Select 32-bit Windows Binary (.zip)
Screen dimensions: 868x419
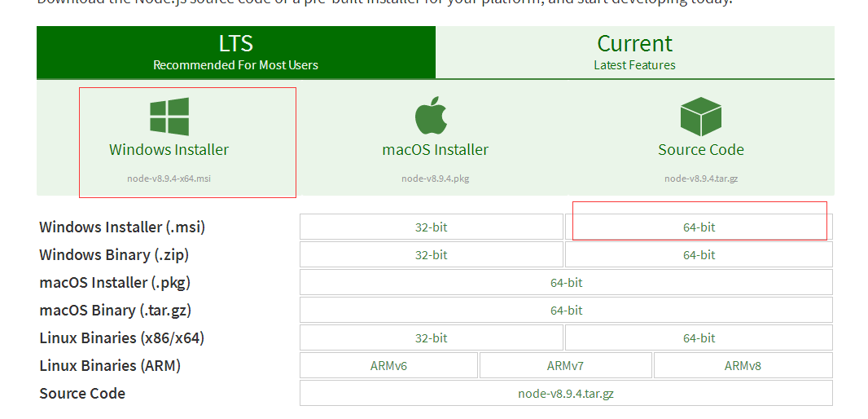click(432, 255)
